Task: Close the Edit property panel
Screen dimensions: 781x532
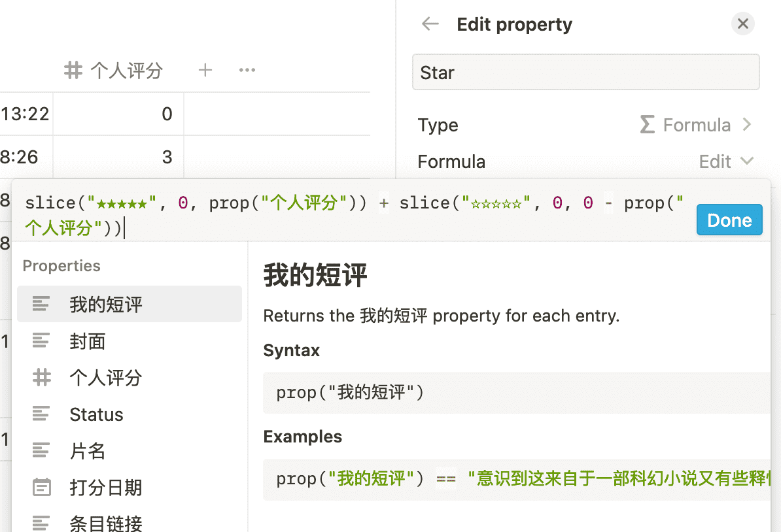Action: 742,24
